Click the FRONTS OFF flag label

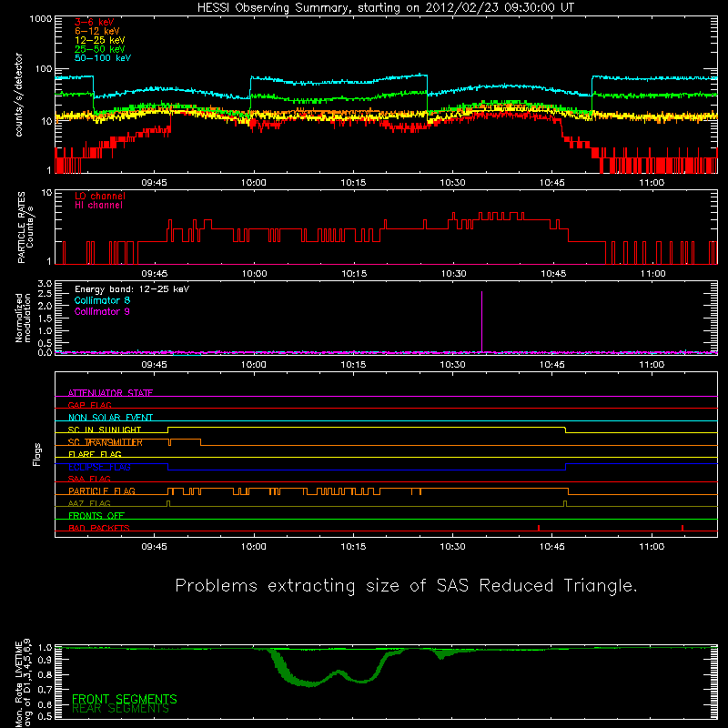click(x=96, y=515)
